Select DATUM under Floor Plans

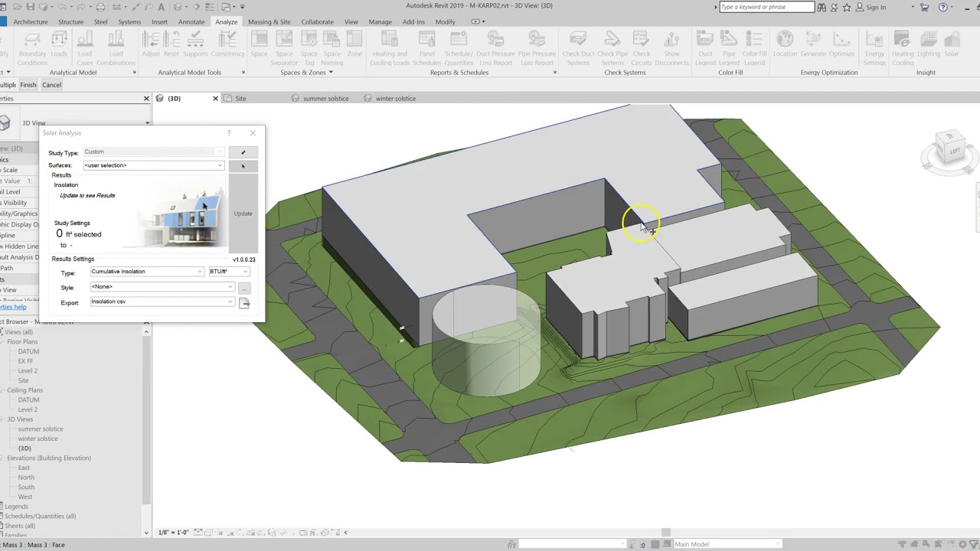pos(28,351)
